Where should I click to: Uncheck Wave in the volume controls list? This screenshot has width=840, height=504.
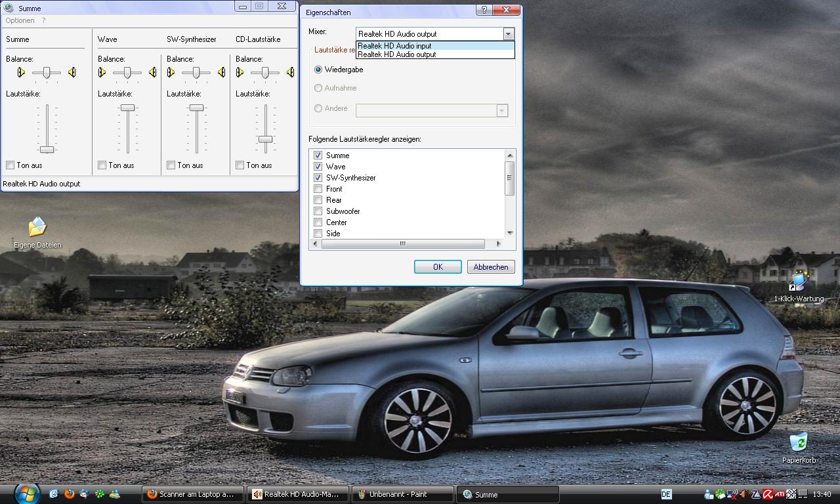(318, 167)
